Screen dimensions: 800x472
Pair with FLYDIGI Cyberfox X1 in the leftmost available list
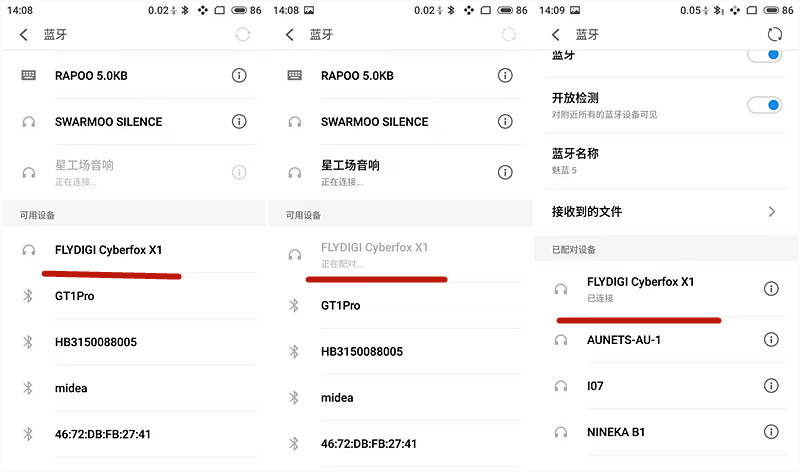[x=134, y=250]
